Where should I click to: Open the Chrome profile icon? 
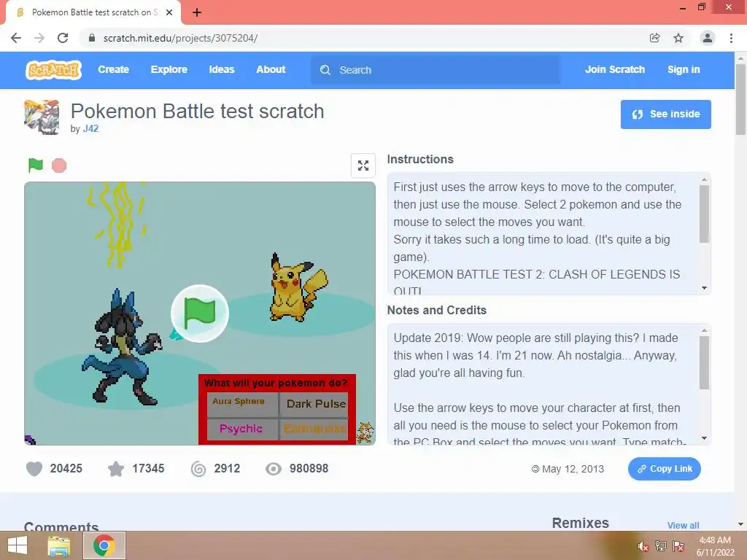(708, 38)
